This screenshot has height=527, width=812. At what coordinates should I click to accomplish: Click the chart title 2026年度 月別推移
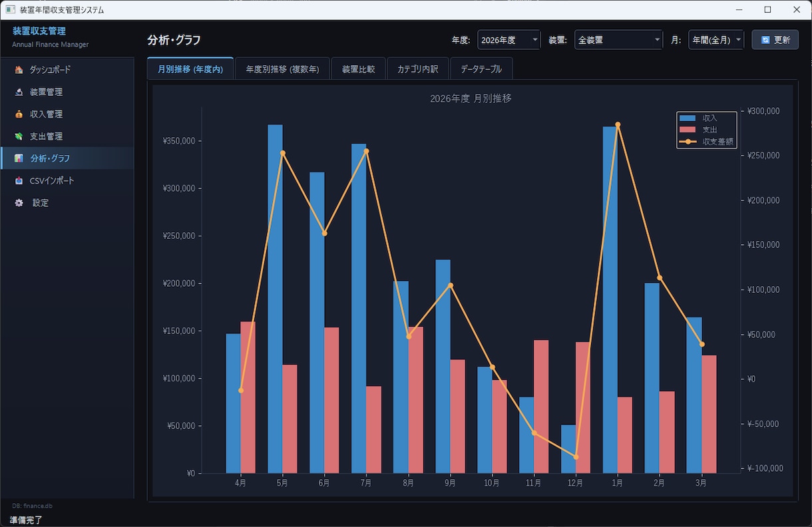(471, 98)
